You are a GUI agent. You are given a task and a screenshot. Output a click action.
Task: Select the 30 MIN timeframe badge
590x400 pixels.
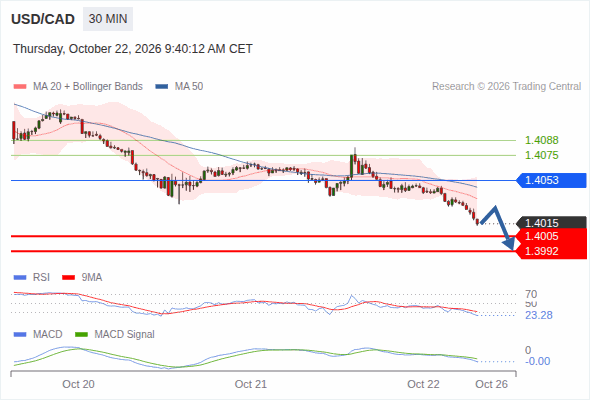tap(108, 19)
